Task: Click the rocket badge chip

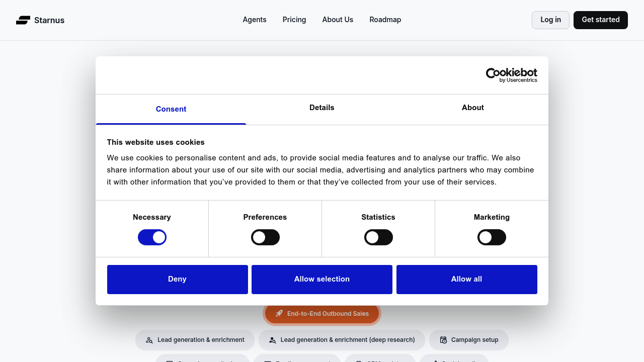Action: pyautogui.click(x=322, y=313)
